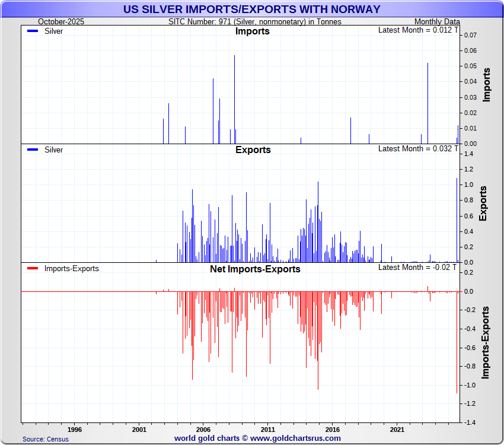This screenshot has width=504, height=445.
Task: Click 'Latest Month = -0.02 T' in Net panel
Action: [418, 267]
